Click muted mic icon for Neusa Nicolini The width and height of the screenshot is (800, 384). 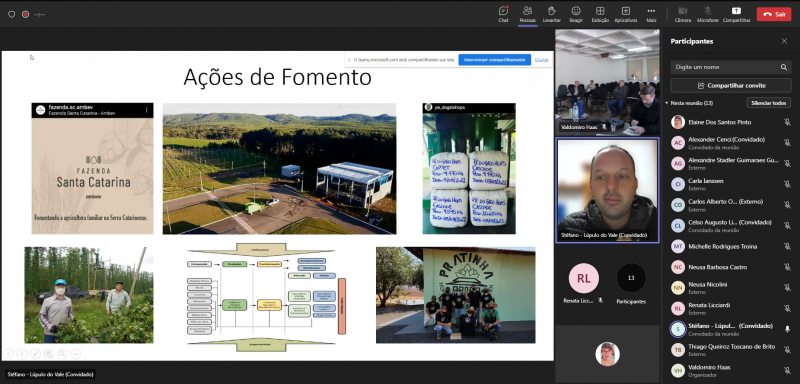[x=787, y=288]
